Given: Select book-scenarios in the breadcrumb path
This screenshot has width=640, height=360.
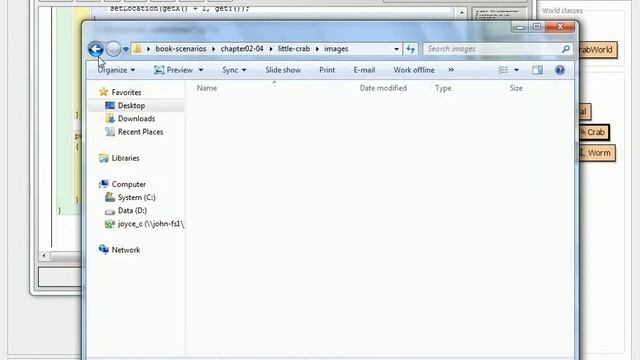Looking at the screenshot, I should click(x=181, y=49).
